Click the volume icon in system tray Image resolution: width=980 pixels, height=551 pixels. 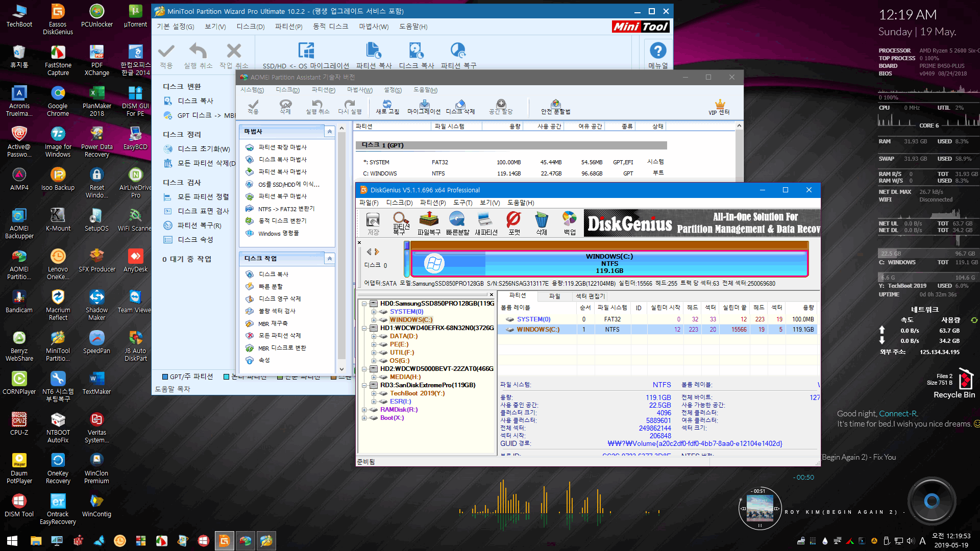point(910,541)
